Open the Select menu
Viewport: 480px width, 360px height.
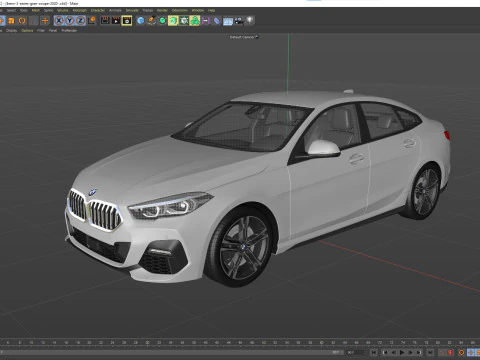tap(11, 10)
